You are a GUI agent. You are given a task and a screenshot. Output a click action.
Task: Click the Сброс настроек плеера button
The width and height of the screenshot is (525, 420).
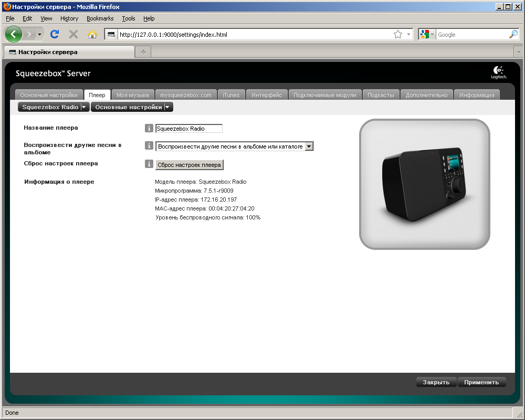point(189,165)
